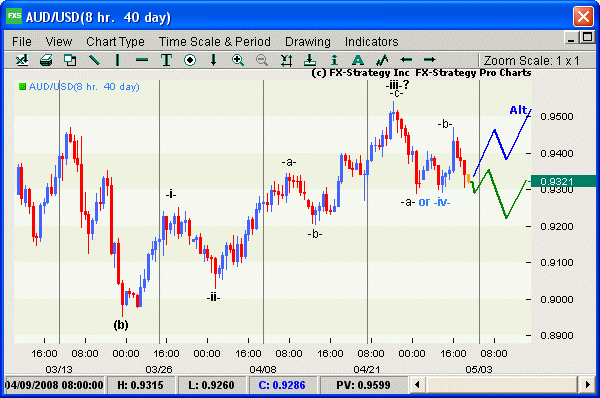Click the status bar 'H: 0.9315' value

point(140,385)
